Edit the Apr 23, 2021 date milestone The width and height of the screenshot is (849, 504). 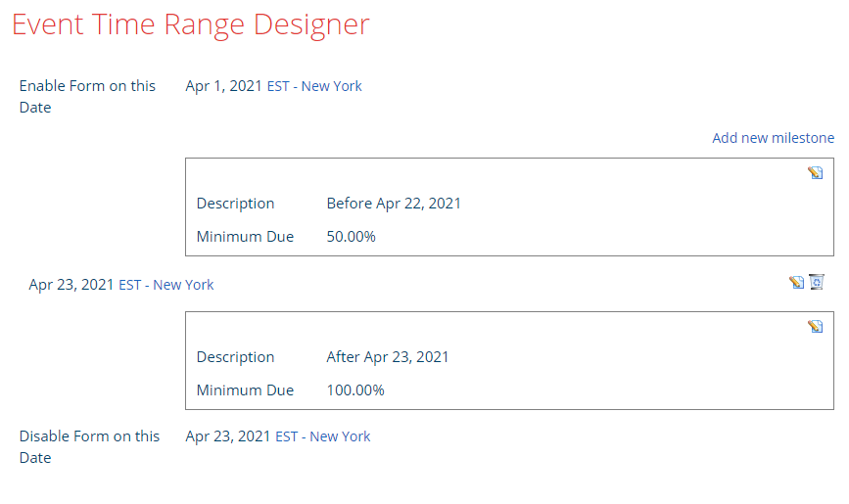click(796, 283)
